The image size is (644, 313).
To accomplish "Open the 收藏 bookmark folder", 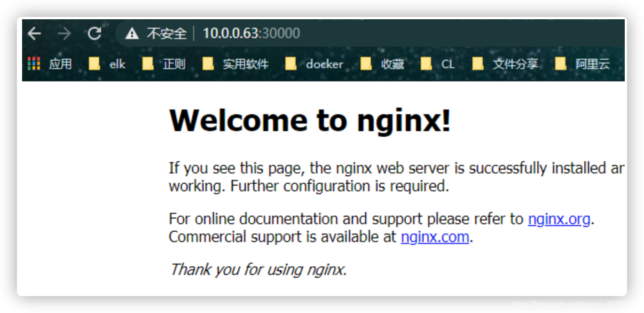I will pyautogui.click(x=382, y=64).
